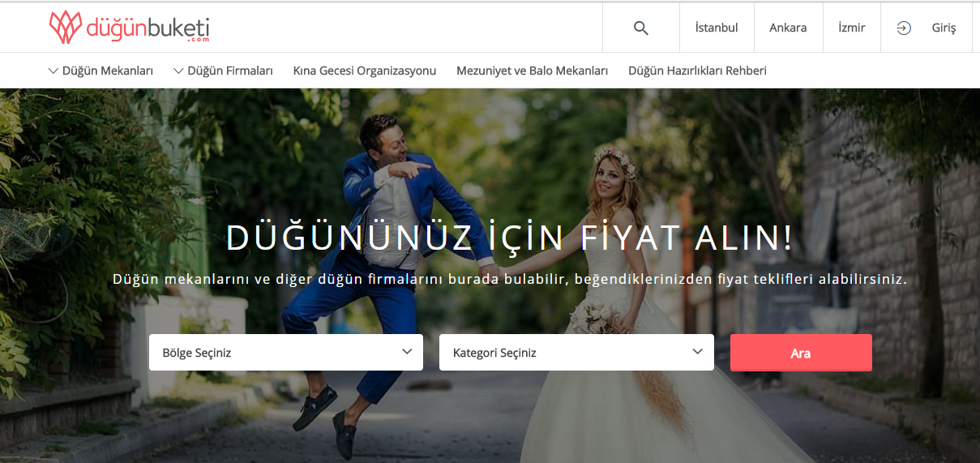Click the Giriş login text

944,28
